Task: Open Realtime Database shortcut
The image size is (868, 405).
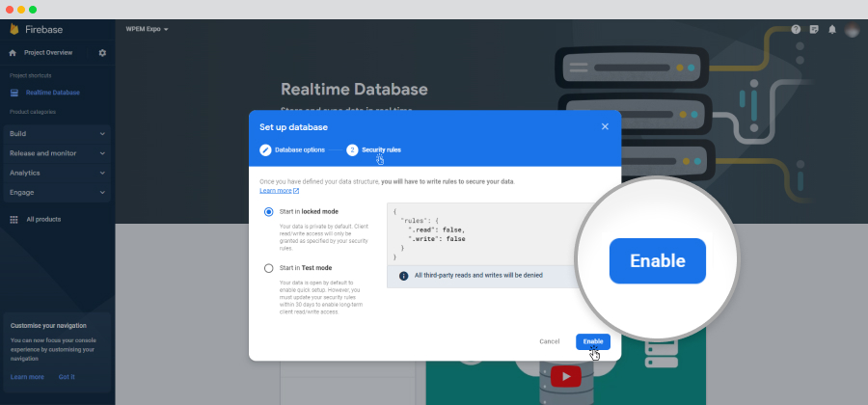Action: tap(53, 93)
